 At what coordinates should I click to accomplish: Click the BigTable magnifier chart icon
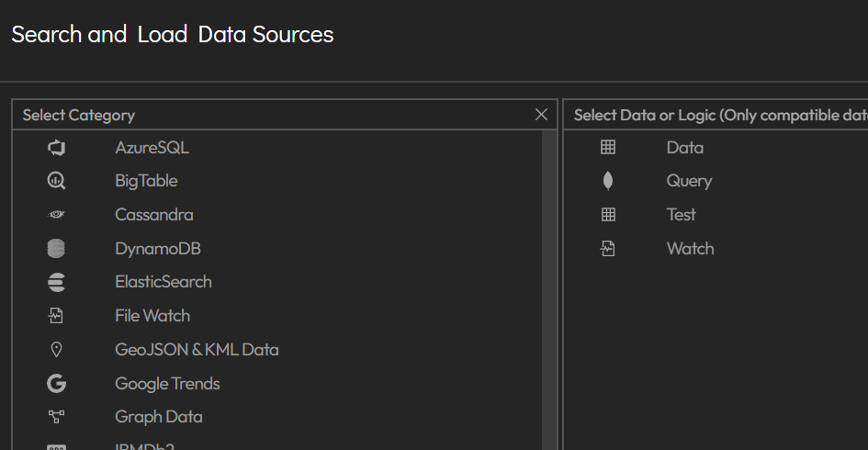point(56,181)
